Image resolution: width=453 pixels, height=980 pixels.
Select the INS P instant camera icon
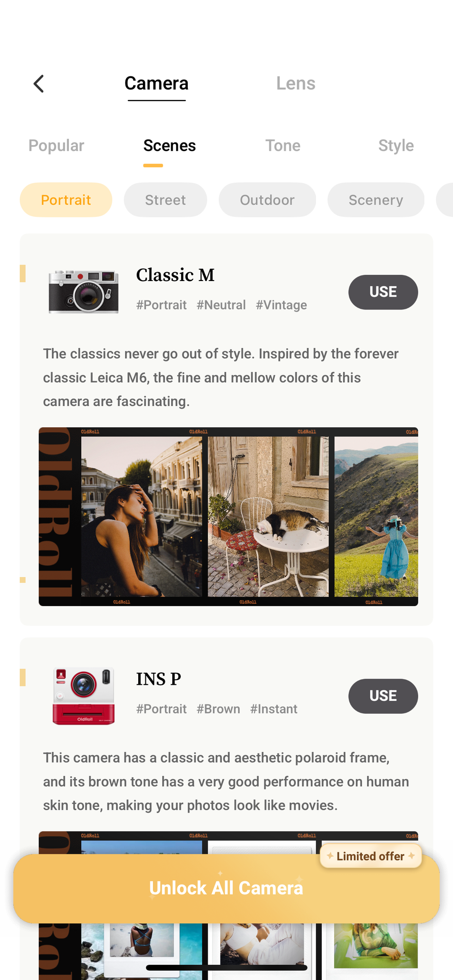tap(84, 696)
